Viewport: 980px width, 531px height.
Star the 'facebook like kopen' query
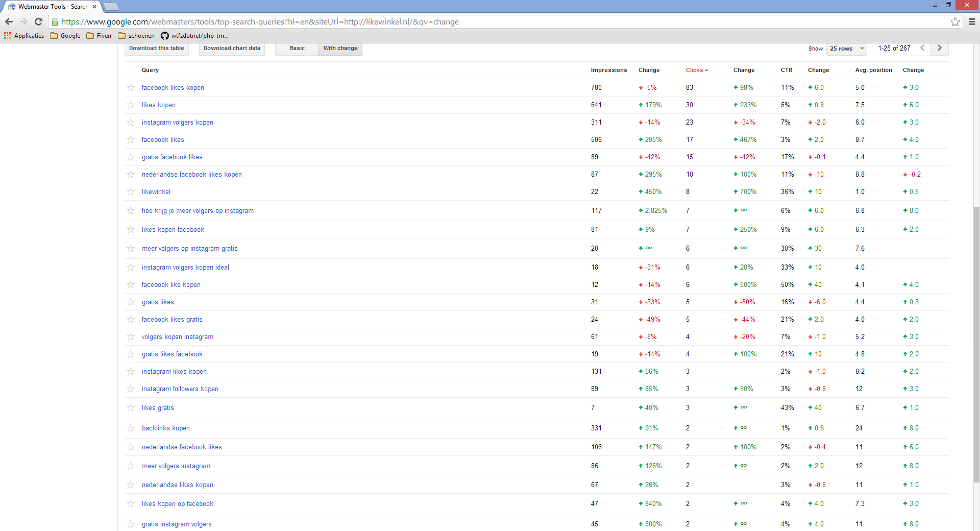click(x=131, y=285)
